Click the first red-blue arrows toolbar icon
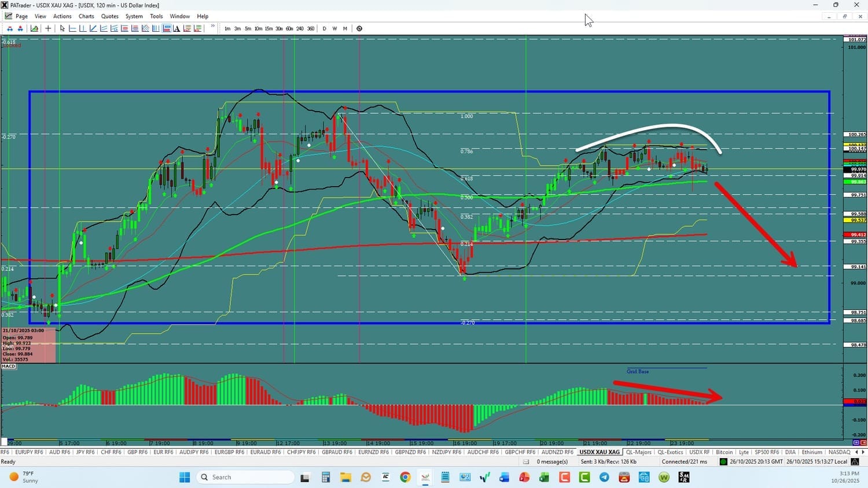 click(x=10, y=28)
